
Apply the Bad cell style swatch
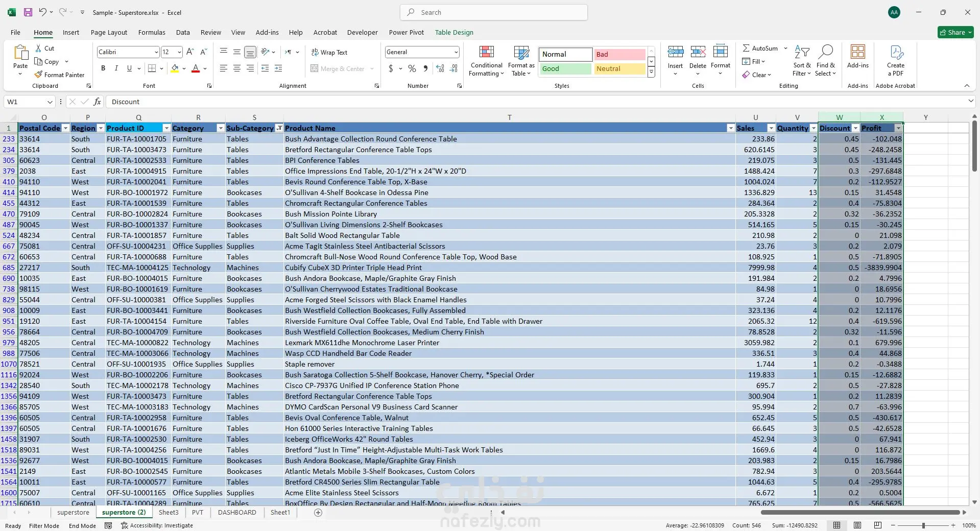(x=619, y=54)
